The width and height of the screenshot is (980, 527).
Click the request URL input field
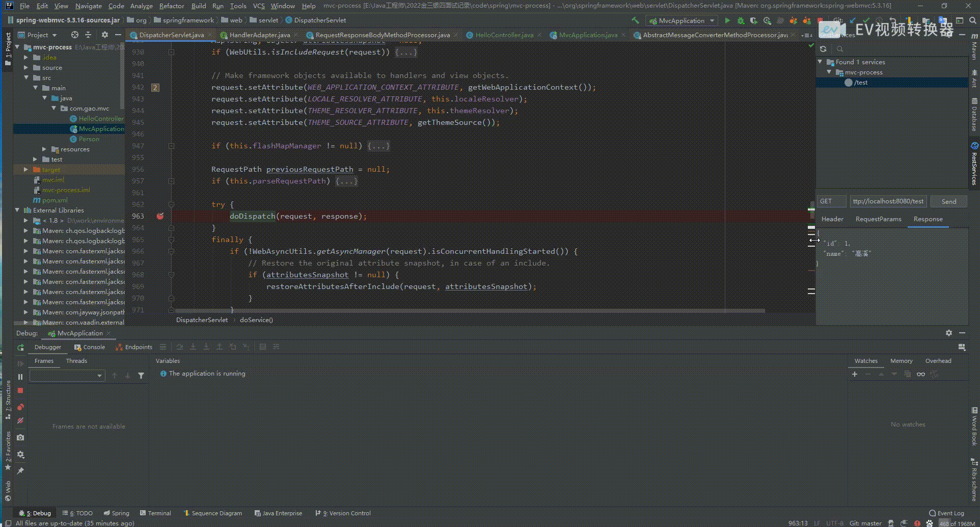pyautogui.click(x=888, y=201)
